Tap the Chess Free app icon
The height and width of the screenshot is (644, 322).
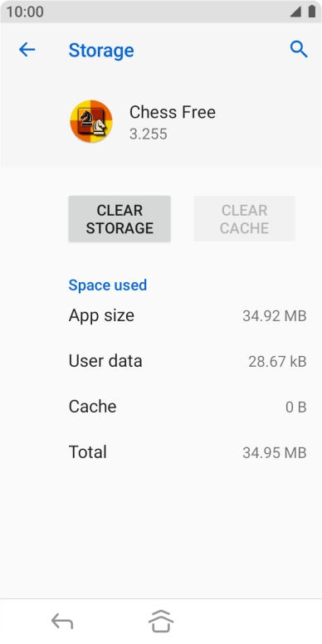91,121
